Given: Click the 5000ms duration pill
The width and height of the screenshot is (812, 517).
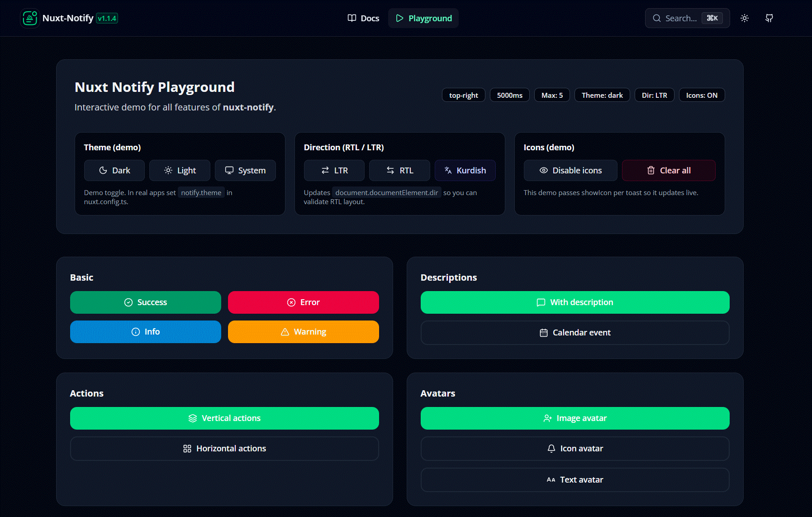Looking at the screenshot, I should (509, 95).
